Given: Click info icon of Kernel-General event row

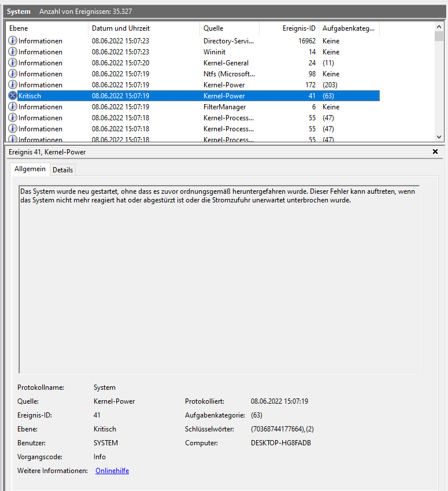Looking at the screenshot, I should (13, 62).
